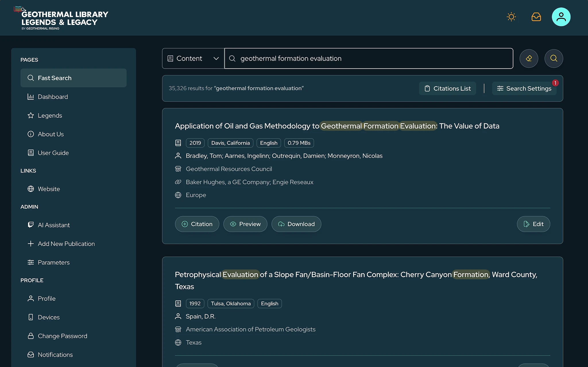
Task: Edit the Oil and Gas Methodology publication
Action: (533, 224)
